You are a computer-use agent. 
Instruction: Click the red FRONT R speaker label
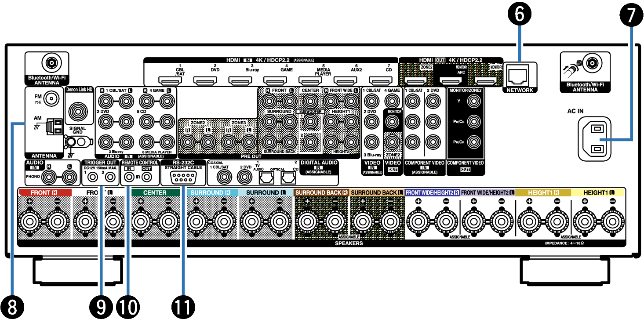point(44,192)
